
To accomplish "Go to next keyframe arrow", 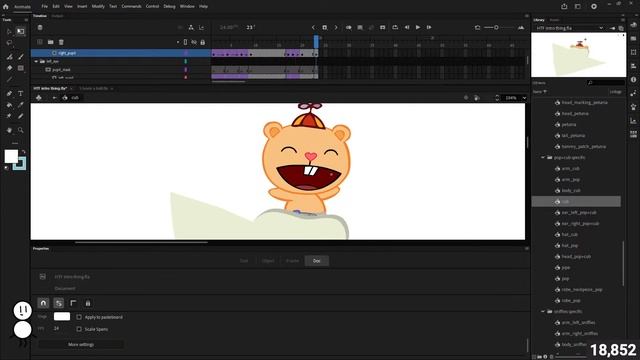I will click(x=336, y=27).
